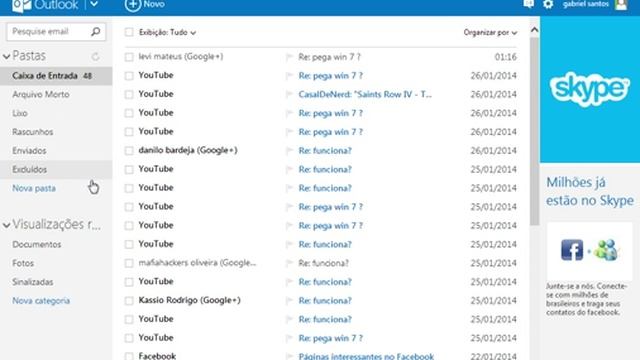Collapse the Pastas section
The width and height of the screenshot is (640, 360).
pos(7,56)
